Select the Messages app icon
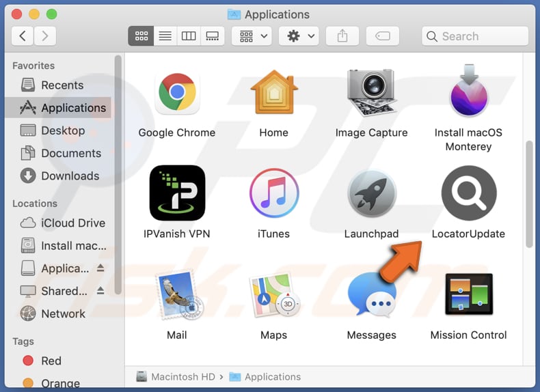The image size is (540, 392). (371, 294)
